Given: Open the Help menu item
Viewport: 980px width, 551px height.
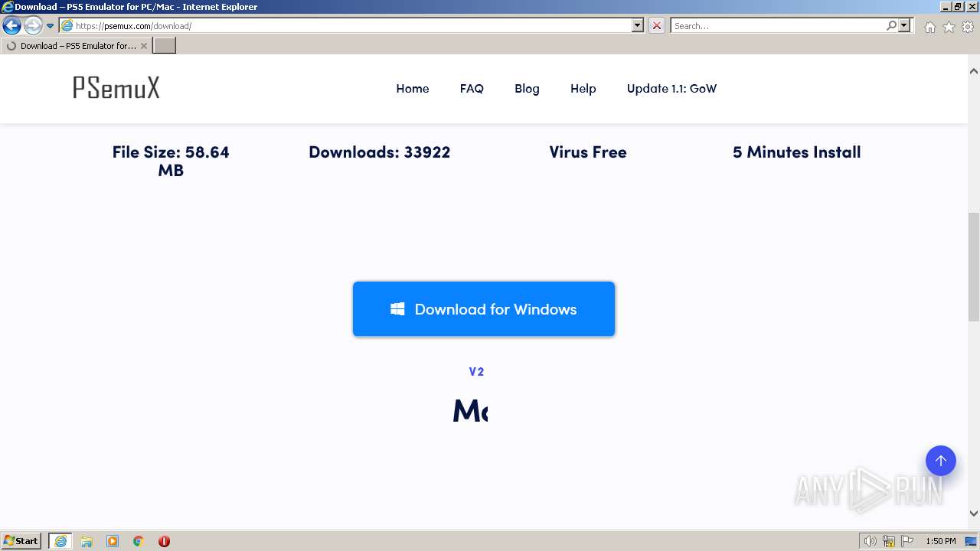Looking at the screenshot, I should coord(583,89).
